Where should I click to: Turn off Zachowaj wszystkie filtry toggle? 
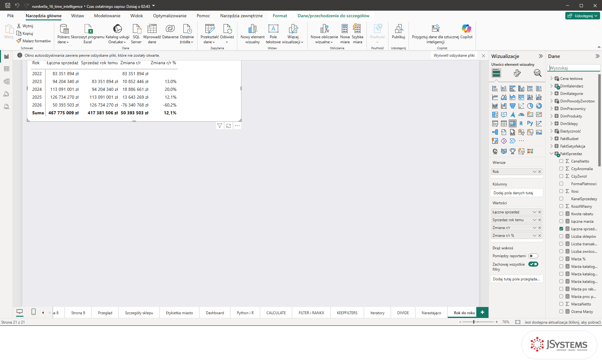click(x=533, y=264)
